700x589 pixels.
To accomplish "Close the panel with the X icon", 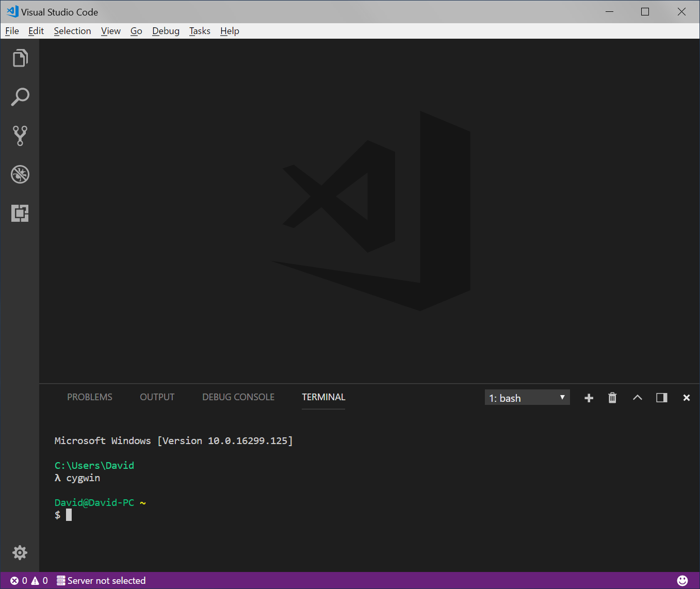I will pos(687,397).
